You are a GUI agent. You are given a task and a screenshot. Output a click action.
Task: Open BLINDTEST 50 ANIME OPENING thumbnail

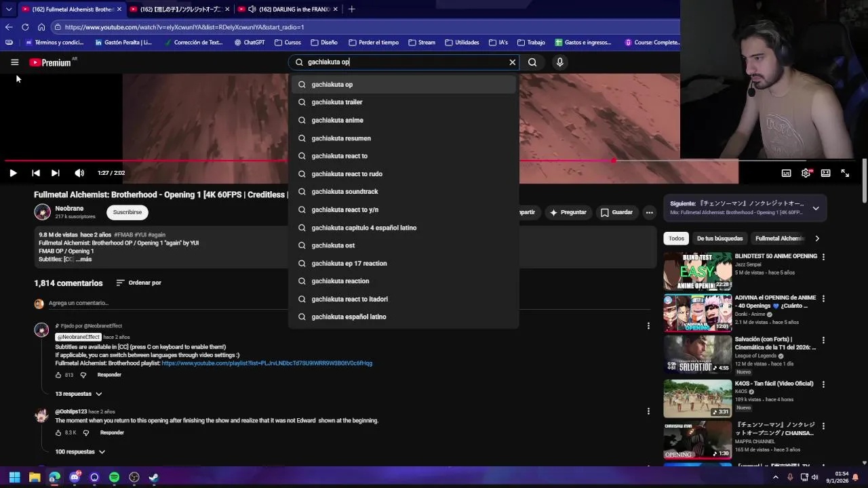(697, 270)
